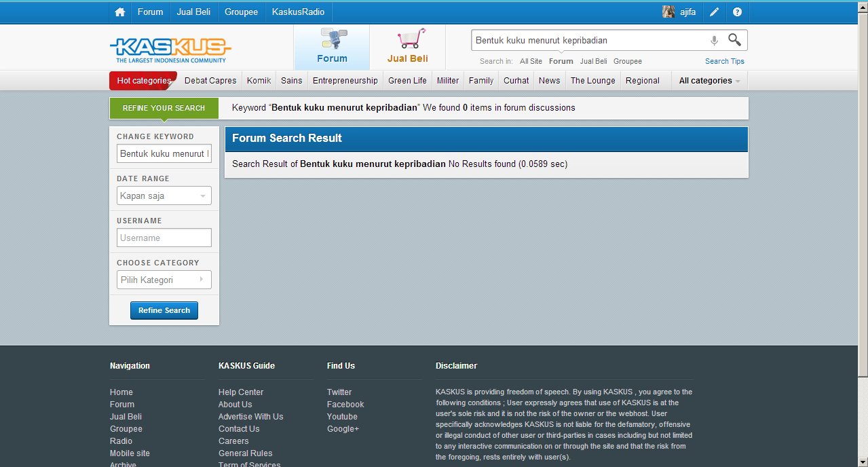Viewport: 868px width, 467px height.
Task: Click the home icon in top bar
Action: (x=120, y=12)
